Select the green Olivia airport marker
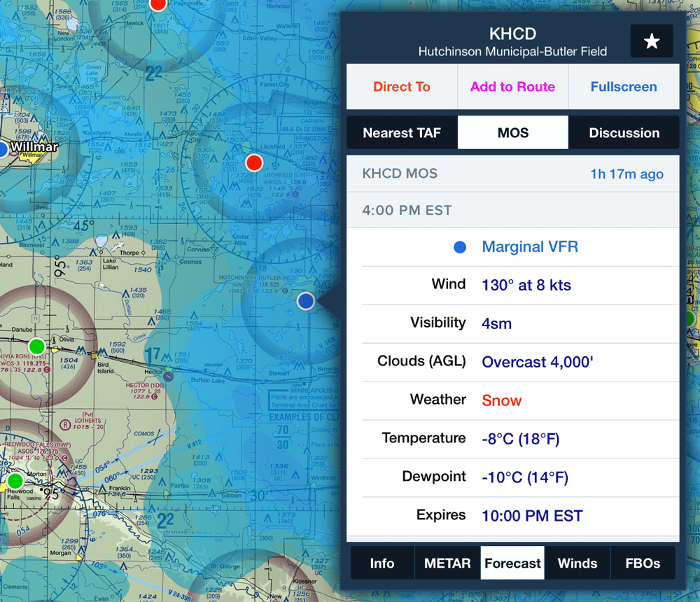This screenshot has height=602, width=700. tap(36, 346)
